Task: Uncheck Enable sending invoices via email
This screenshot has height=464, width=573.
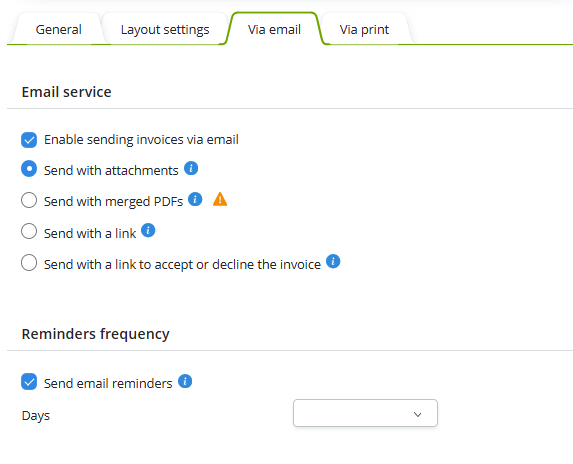Action: pyautogui.click(x=29, y=140)
